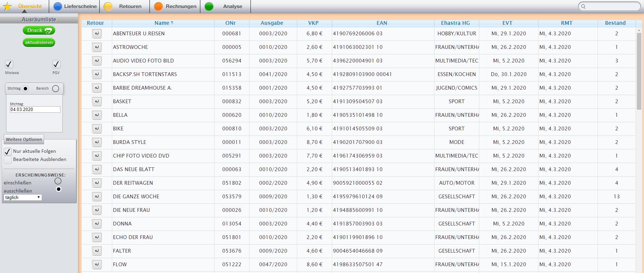Open the Weitere Optionen tab
The image size is (644, 273).
pos(24,139)
